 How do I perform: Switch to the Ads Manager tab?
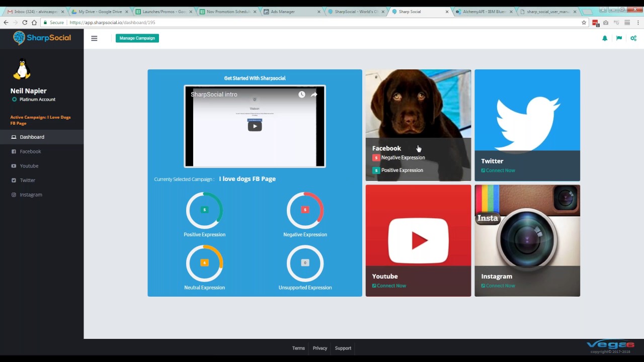(x=292, y=12)
